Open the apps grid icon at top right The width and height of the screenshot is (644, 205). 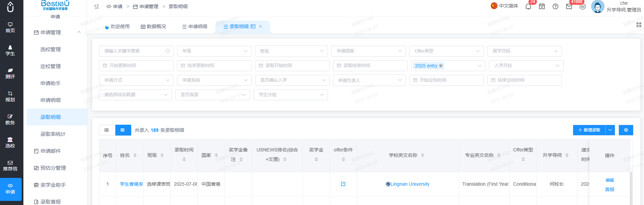coord(639,25)
